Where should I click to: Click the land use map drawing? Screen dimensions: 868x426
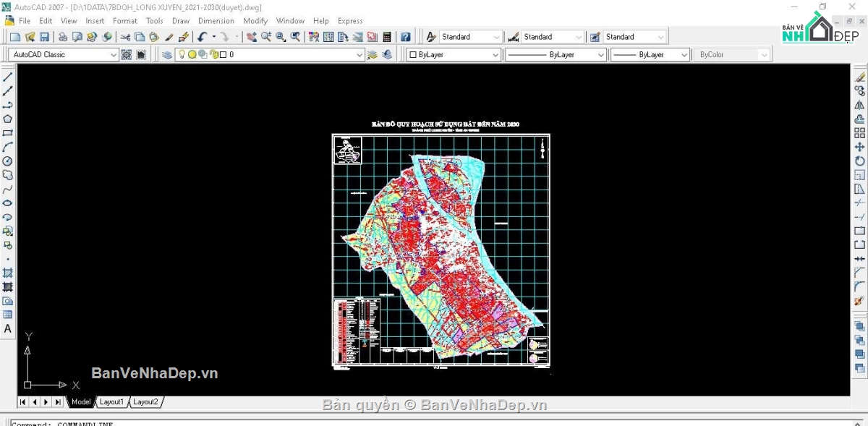point(441,250)
